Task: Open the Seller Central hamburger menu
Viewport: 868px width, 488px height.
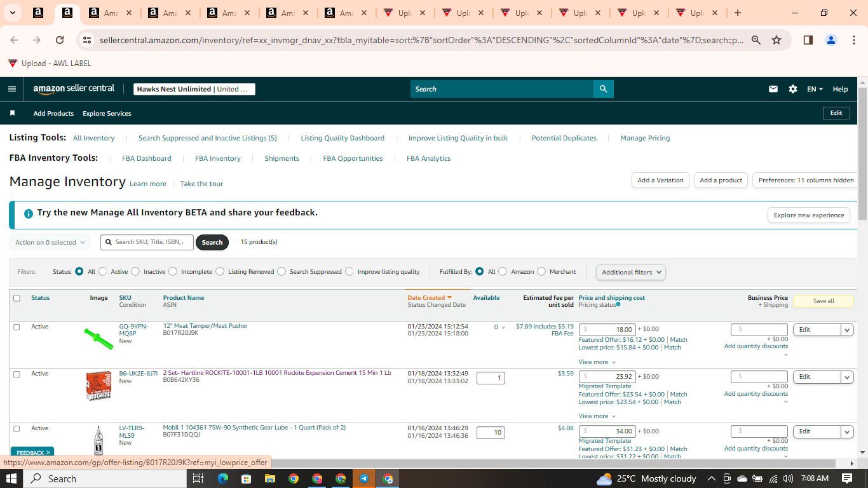Action: 11,89
